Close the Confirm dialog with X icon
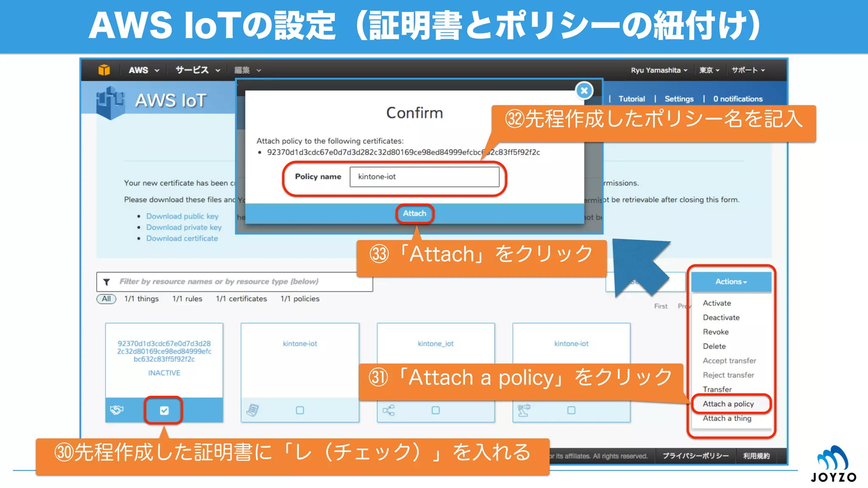The width and height of the screenshot is (868, 488). coord(584,90)
